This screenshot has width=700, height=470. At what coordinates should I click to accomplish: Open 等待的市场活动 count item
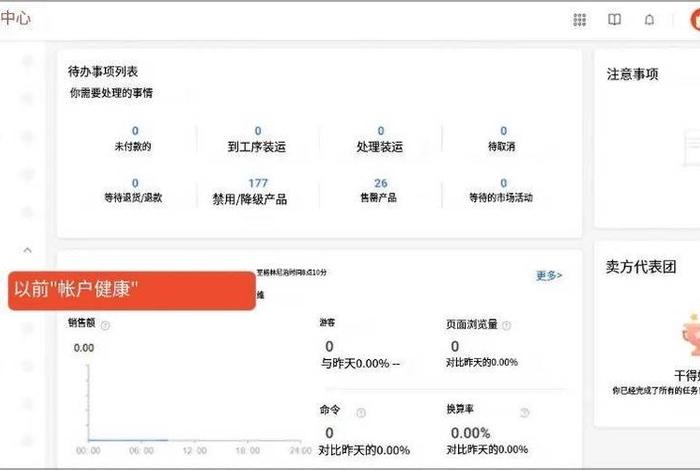point(501,191)
